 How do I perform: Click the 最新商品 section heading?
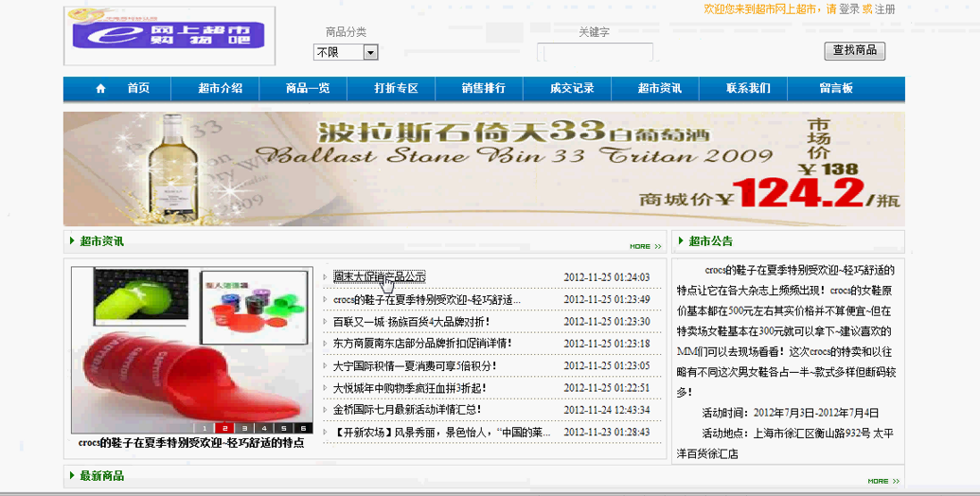(102, 476)
